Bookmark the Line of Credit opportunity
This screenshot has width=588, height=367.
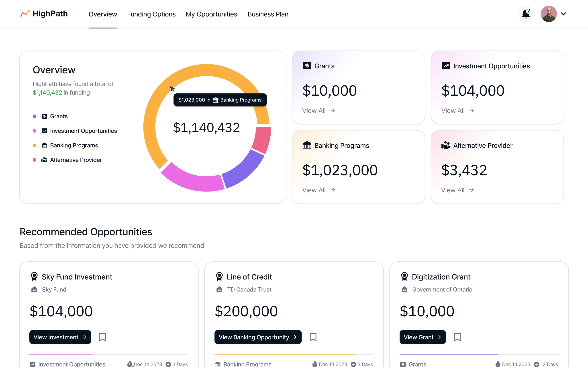pos(313,337)
